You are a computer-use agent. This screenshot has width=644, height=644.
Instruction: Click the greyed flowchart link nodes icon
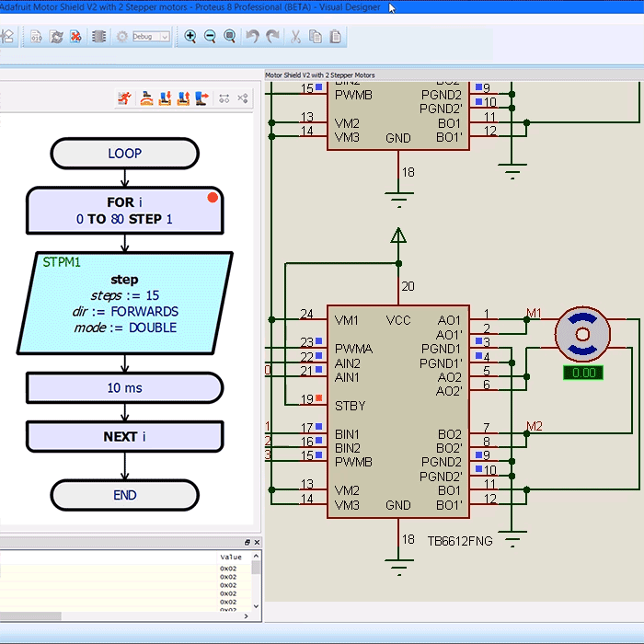pyautogui.click(x=224, y=98)
